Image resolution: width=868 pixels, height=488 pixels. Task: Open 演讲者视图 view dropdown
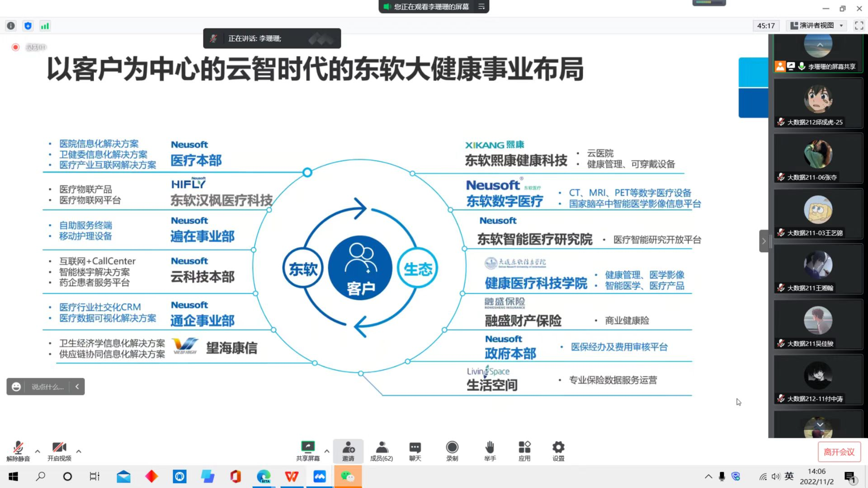coord(816,26)
